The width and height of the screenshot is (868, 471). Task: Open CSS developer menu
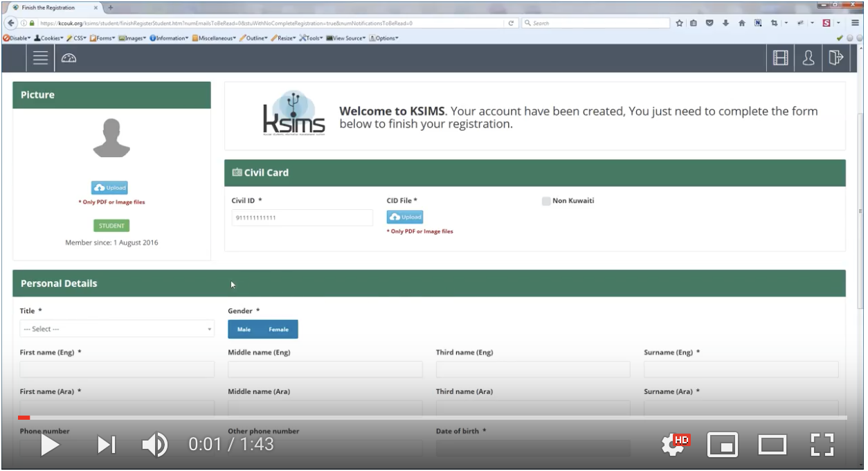point(77,38)
